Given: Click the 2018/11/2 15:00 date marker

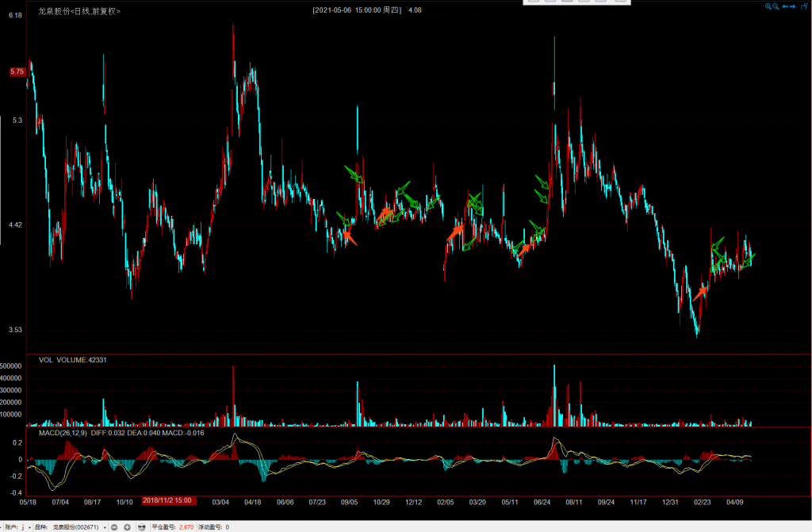Looking at the screenshot, I should point(169,501).
